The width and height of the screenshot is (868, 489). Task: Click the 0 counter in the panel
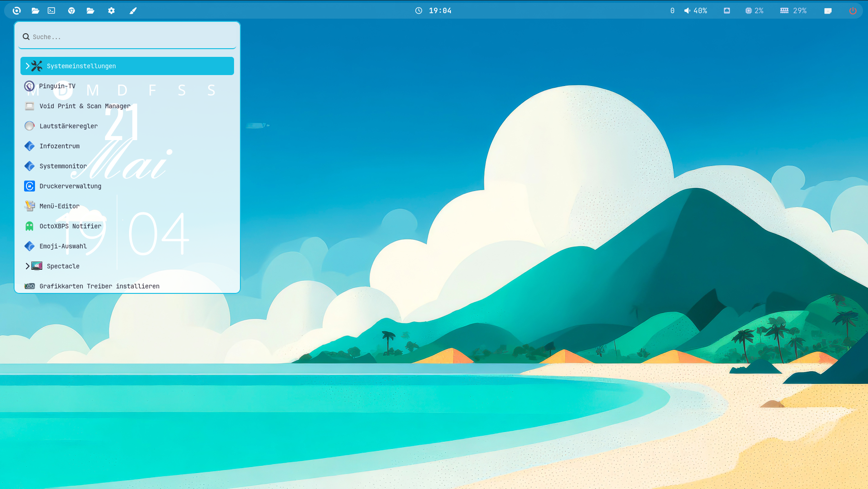[672, 10]
